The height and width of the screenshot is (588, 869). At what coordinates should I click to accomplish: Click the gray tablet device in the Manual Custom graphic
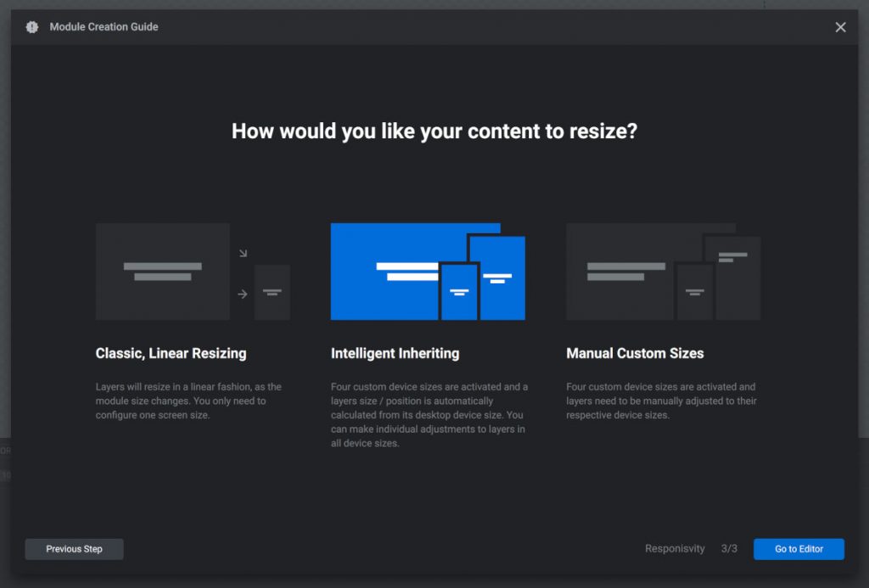(x=737, y=277)
